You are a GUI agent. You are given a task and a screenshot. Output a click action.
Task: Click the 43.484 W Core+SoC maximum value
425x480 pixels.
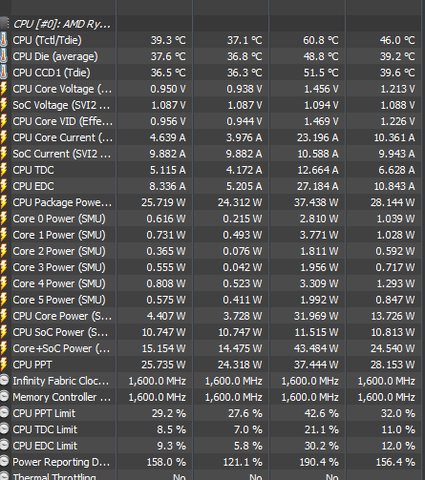click(316, 349)
